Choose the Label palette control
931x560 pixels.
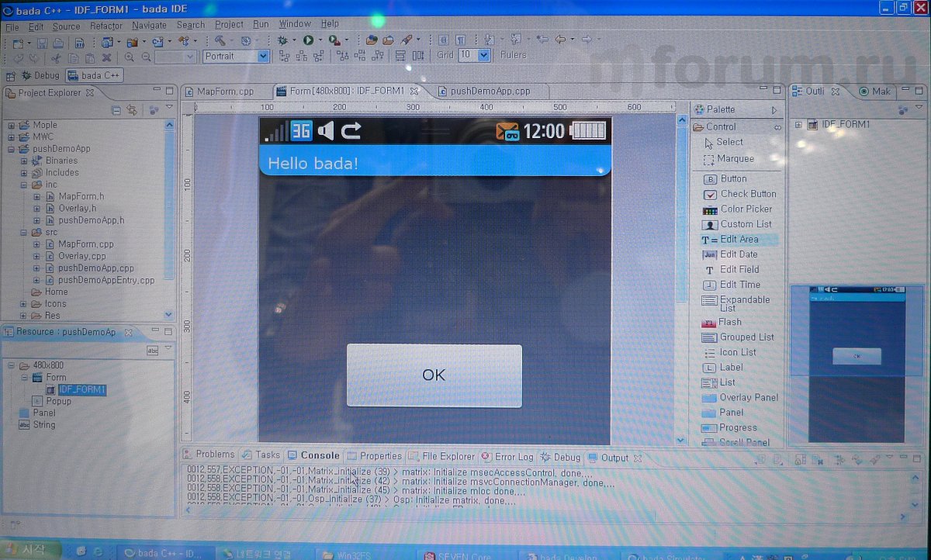pyautogui.click(x=722, y=367)
